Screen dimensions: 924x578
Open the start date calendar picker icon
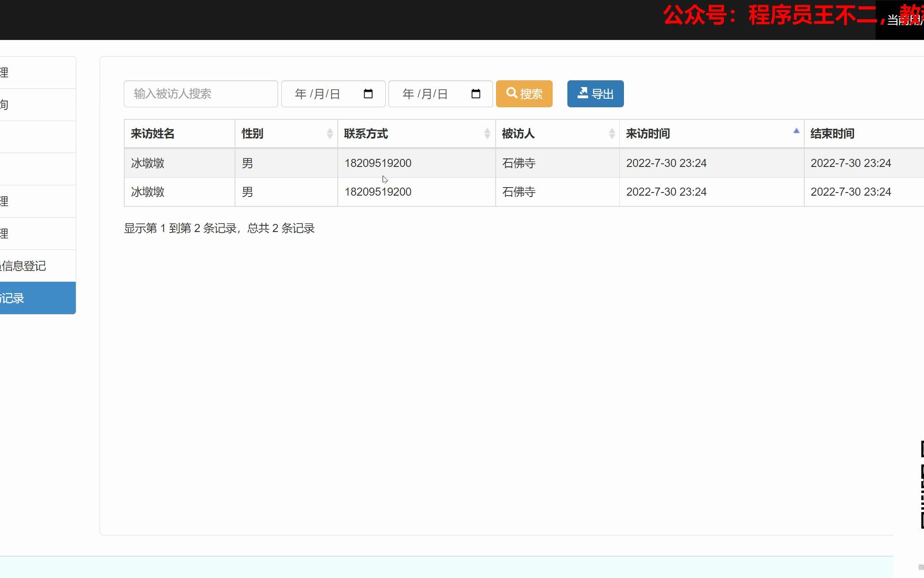368,94
